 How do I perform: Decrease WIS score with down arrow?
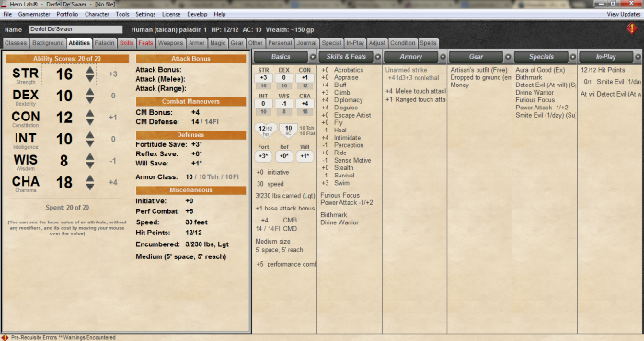pos(90,165)
